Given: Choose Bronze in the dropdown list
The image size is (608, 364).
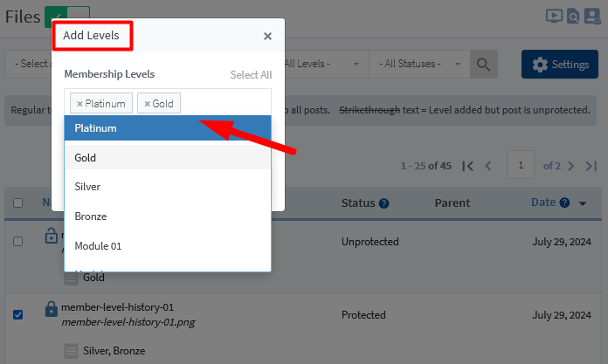Looking at the screenshot, I should pyautogui.click(x=168, y=216).
